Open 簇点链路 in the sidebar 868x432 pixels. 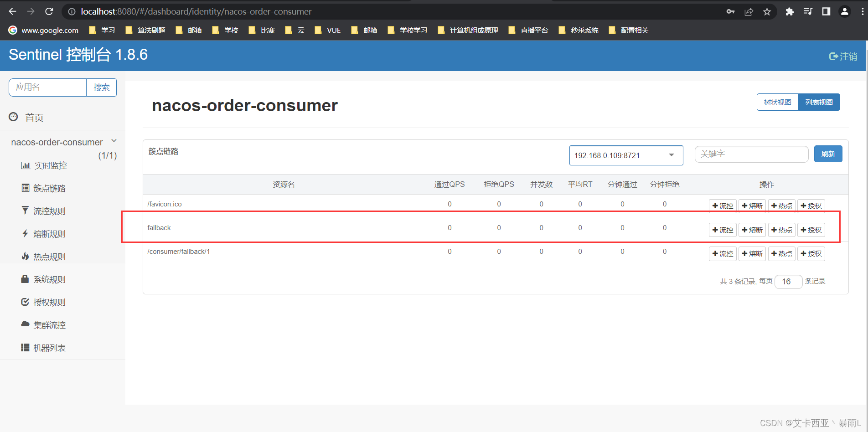(x=44, y=188)
